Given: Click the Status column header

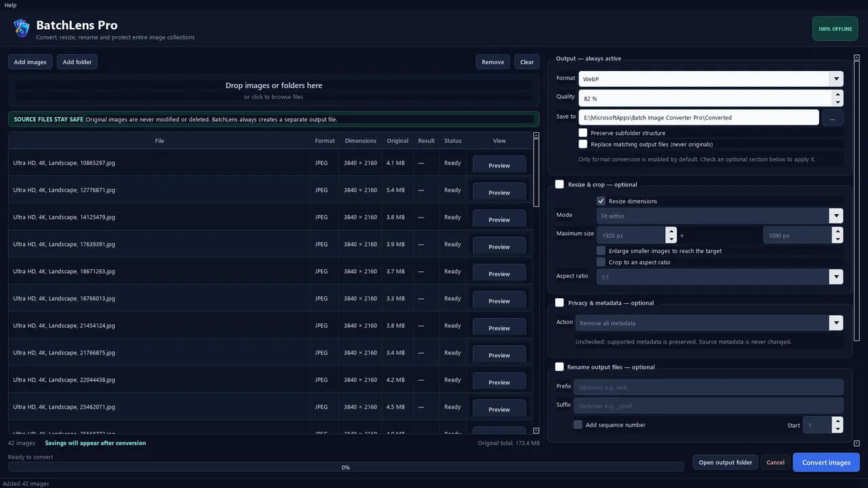Looking at the screenshot, I should (453, 141).
